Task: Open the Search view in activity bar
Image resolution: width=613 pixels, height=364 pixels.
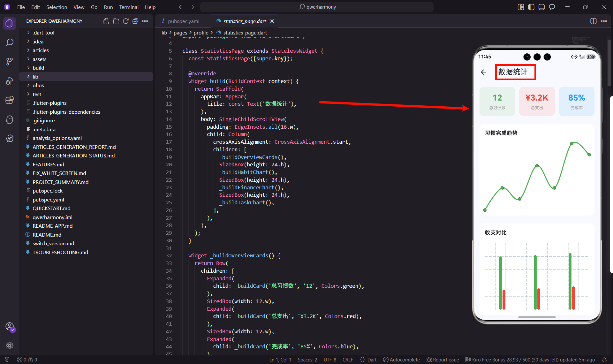Action: click(x=10, y=42)
